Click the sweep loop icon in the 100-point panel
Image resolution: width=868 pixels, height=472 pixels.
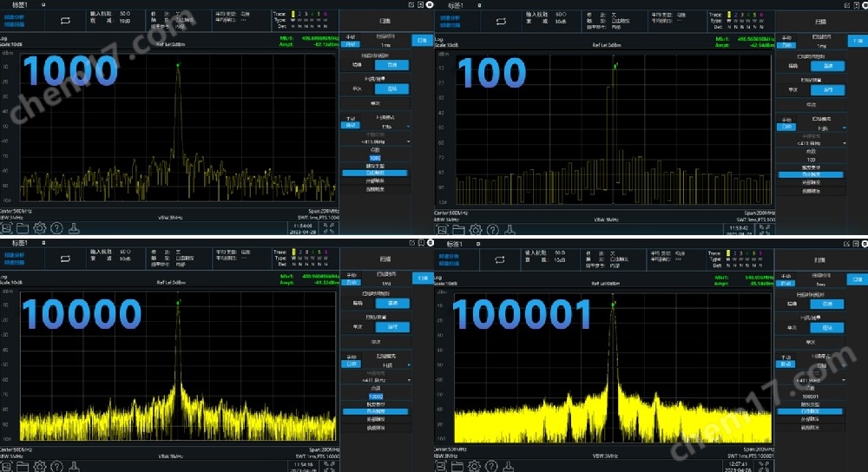coord(501,21)
